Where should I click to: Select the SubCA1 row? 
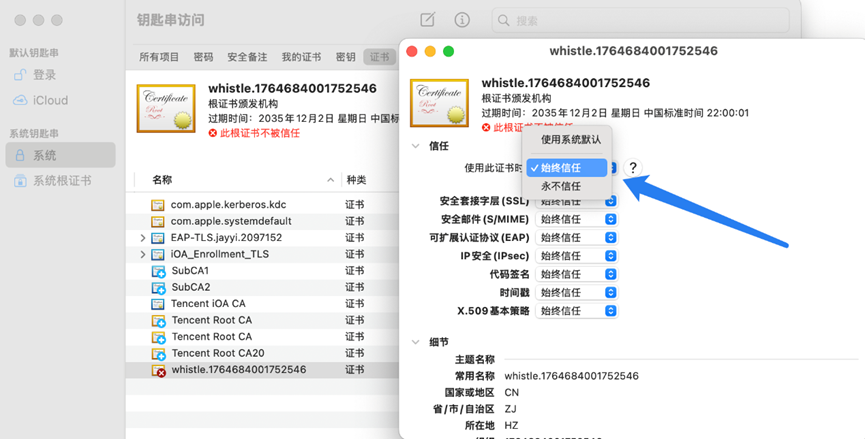[x=263, y=271]
